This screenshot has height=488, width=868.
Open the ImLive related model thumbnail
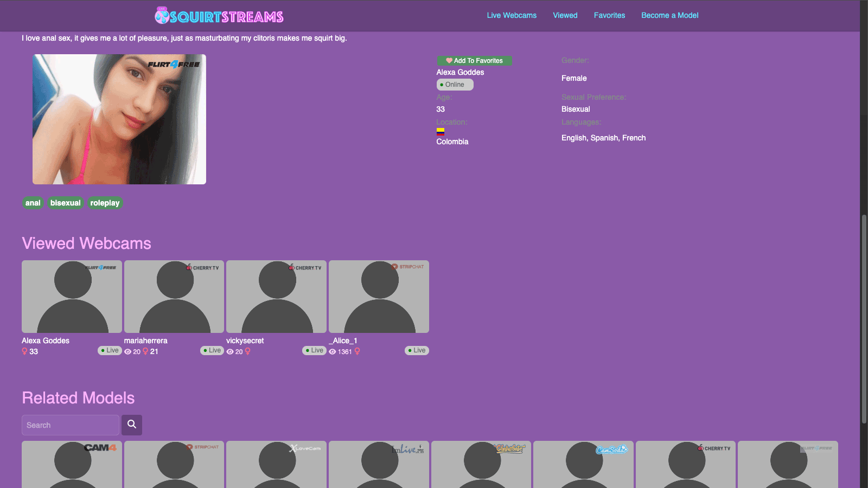[x=379, y=465]
